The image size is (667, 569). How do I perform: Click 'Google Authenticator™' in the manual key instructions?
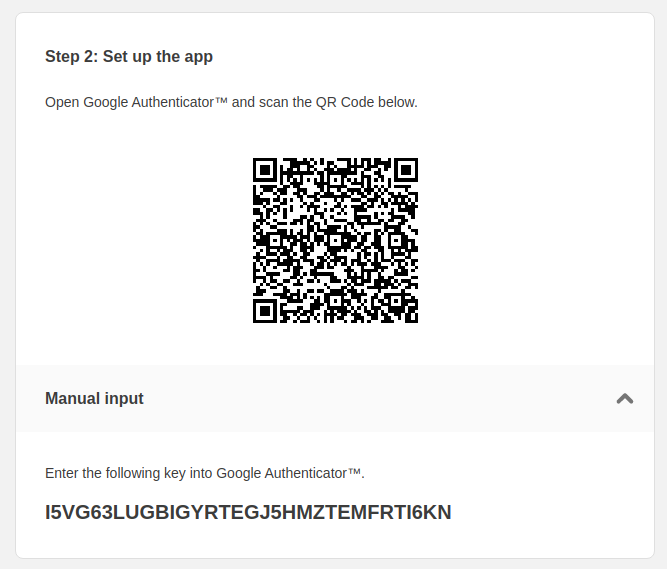click(289, 473)
